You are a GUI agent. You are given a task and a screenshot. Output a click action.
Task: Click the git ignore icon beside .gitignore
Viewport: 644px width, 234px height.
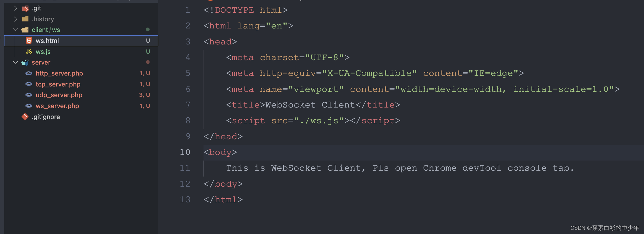(25, 116)
